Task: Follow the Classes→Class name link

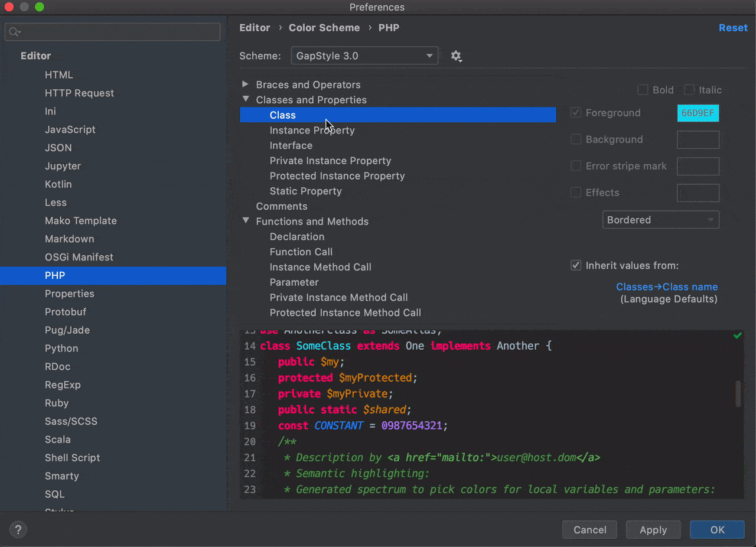Action: coord(667,286)
